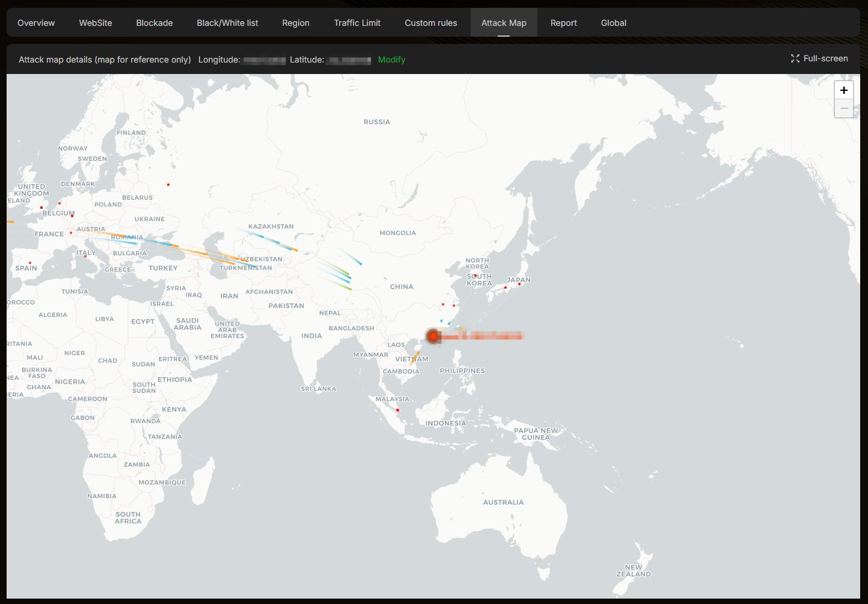Switch to the WebSite tab
Screen dimensions: 868x604
pyautogui.click(x=96, y=23)
